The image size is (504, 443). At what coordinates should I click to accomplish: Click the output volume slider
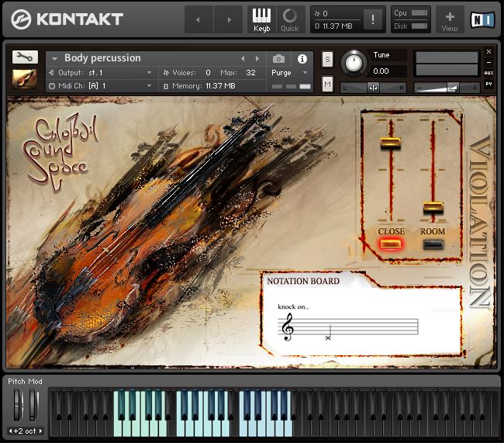coord(447,88)
